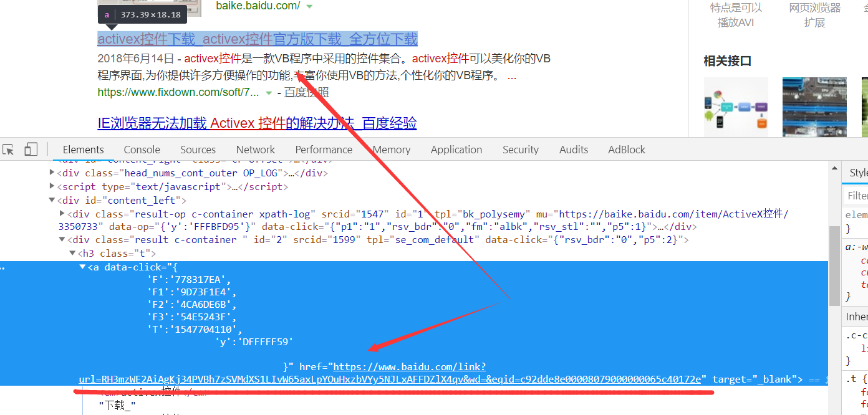Open the Performance tab

pyautogui.click(x=324, y=150)
